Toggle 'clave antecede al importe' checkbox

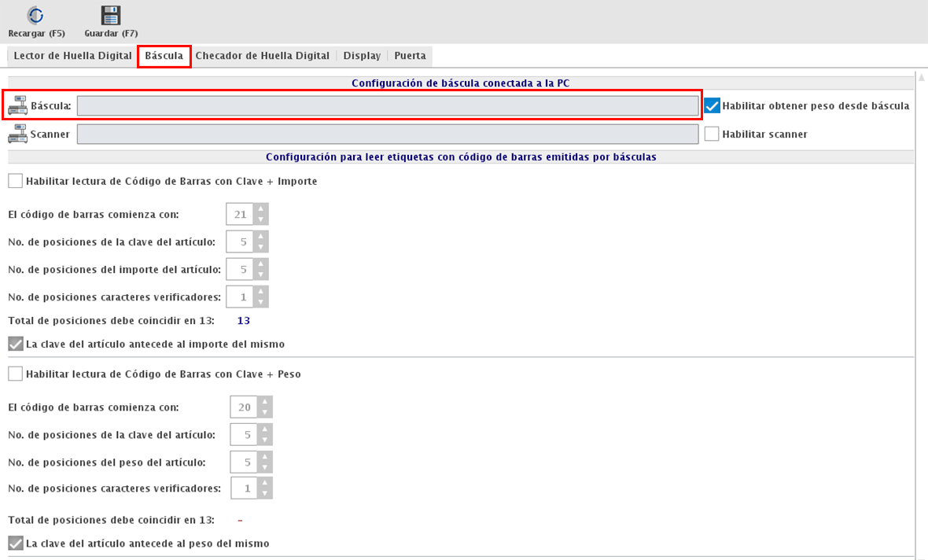point(16,344)
